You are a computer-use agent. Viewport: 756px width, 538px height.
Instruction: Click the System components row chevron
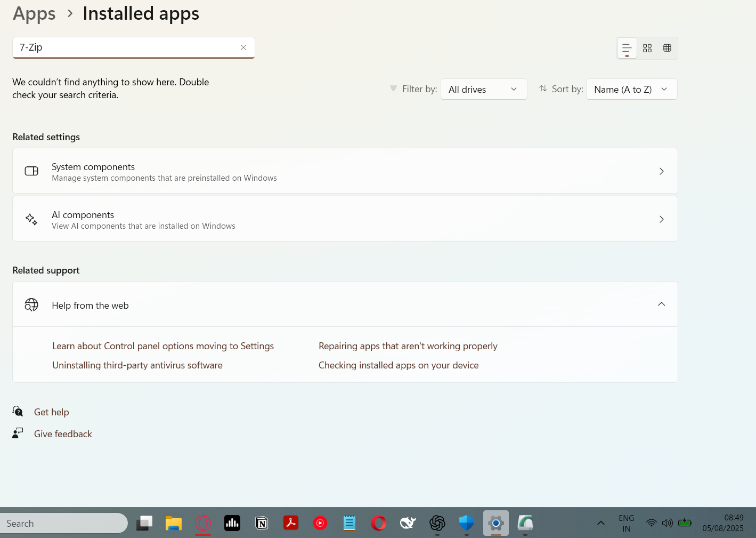point(662,171)
